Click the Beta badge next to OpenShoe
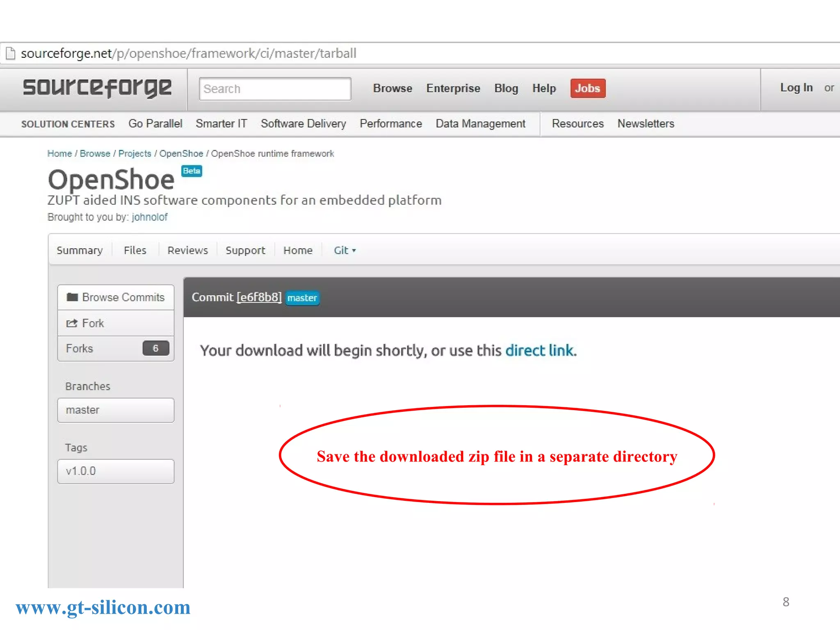The width and height of the screenshot is (840, 630). [x=192, y=171]
